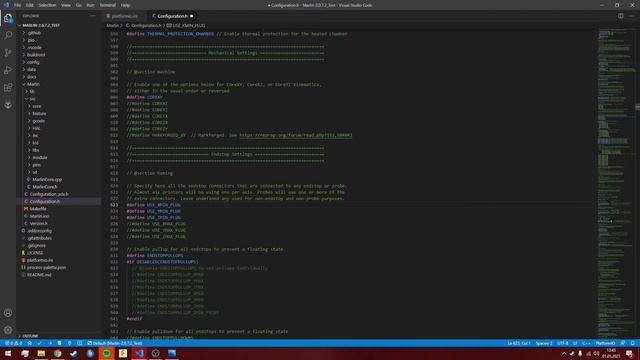This screenshot has height=360, width=640.
Task: Switch to the Configuration.h tab
Action: point(172,16)
